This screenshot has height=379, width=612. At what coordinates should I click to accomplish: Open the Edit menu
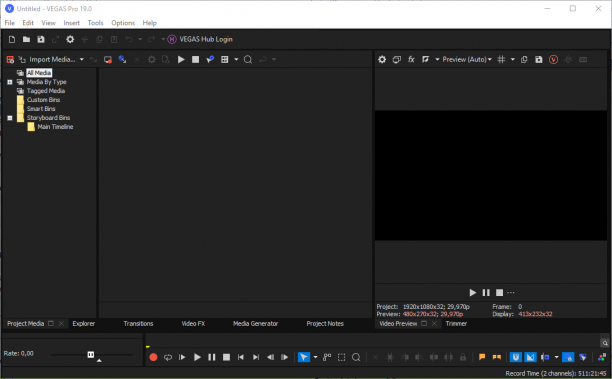coord(28,23)
